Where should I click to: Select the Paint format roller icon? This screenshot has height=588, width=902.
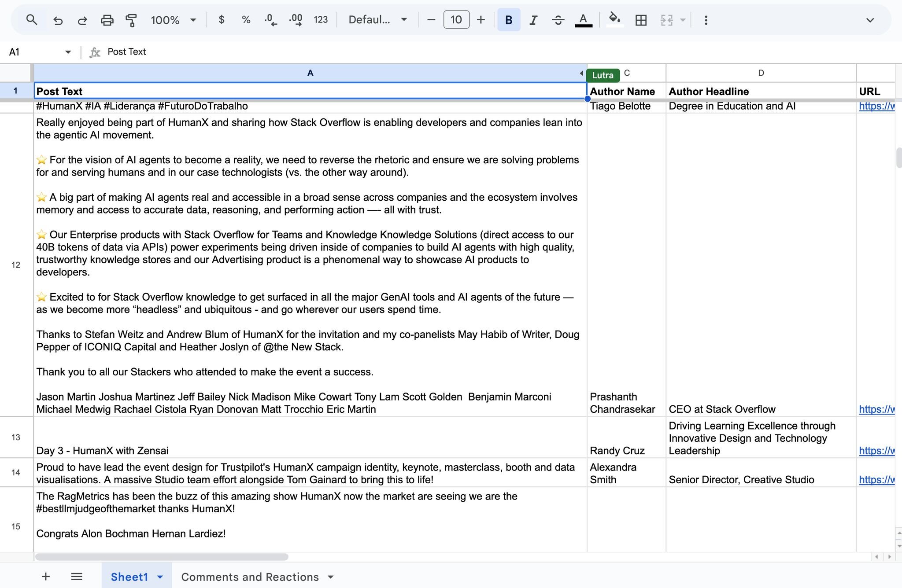point(131,20)
